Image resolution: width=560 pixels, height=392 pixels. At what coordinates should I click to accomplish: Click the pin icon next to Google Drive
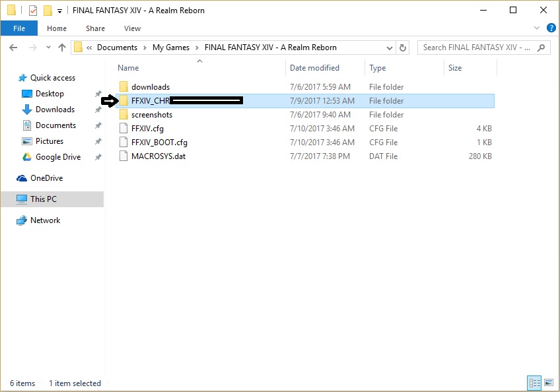point(98,157)
